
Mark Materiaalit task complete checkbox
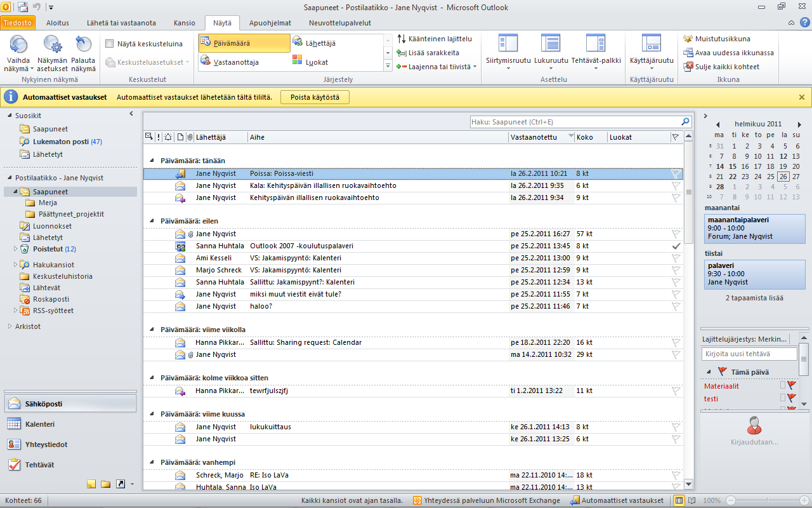783,385
